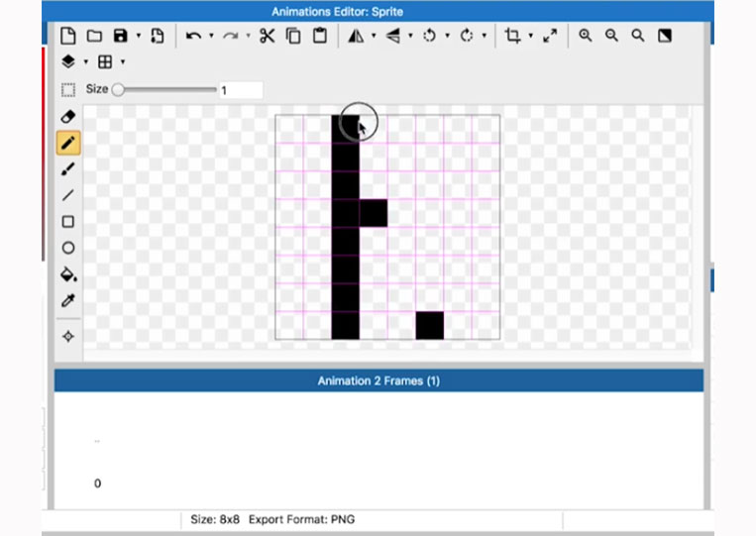Viewport: 756px width, 536px height.
Task: Reset zoom with the plain magnifier
Action: click(638, 36)
